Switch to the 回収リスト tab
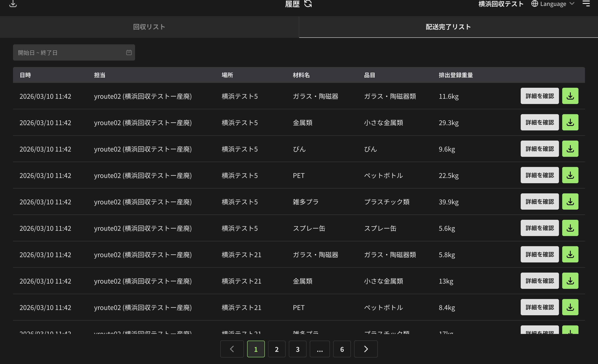The width and height of the screenshot is (598, 364). [x=149, y=27]
